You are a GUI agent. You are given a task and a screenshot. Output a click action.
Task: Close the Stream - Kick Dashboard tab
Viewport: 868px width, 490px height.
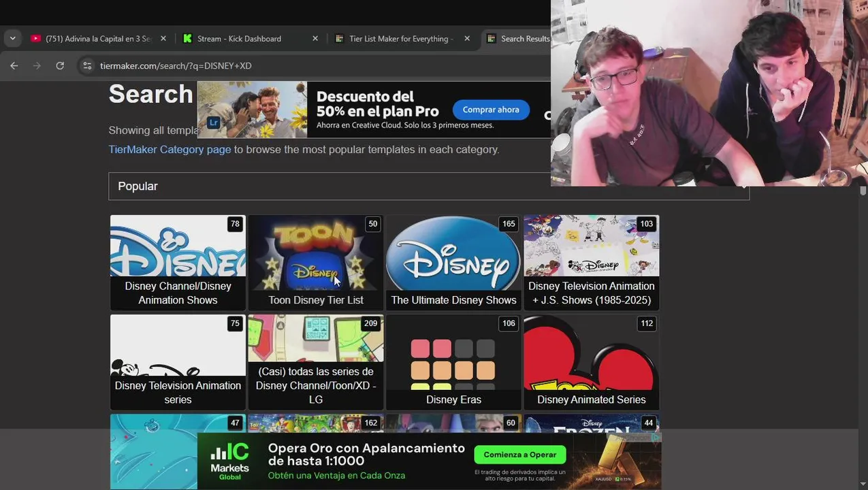(x=315, y=39)
